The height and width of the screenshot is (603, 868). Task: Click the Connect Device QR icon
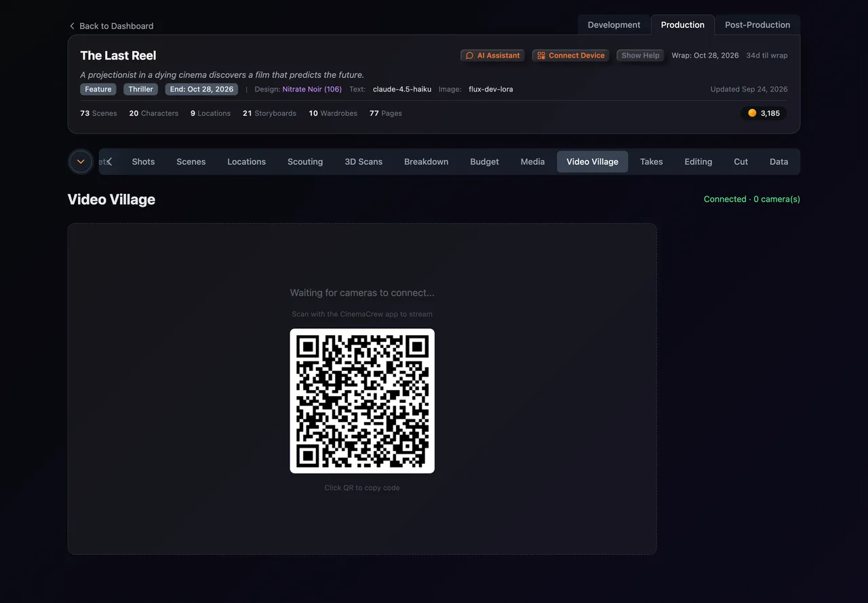point(541,56)
